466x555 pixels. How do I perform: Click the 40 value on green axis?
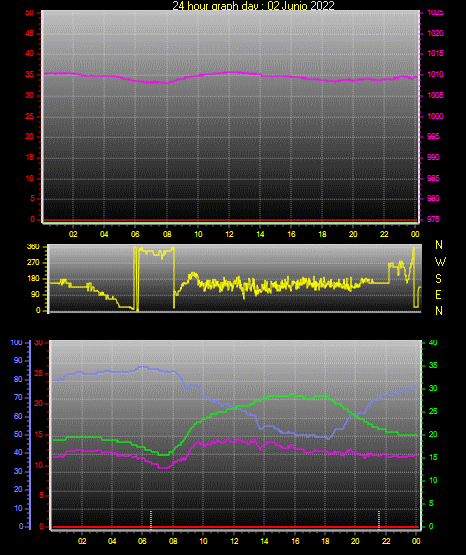pyautogui.click(x=433, y=342)
